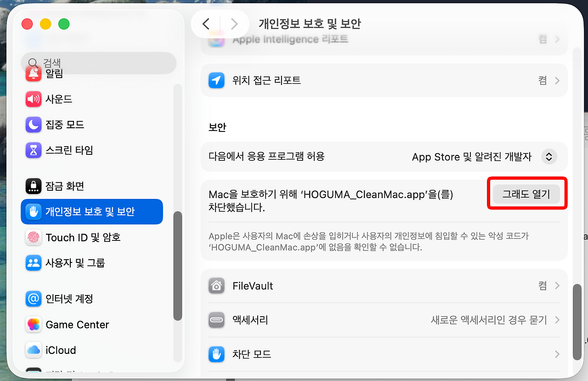This screenshot has height=381, width=588.
Task: Click the main pane vertical scrollbar thumb
Action: [x=577, y=322]
